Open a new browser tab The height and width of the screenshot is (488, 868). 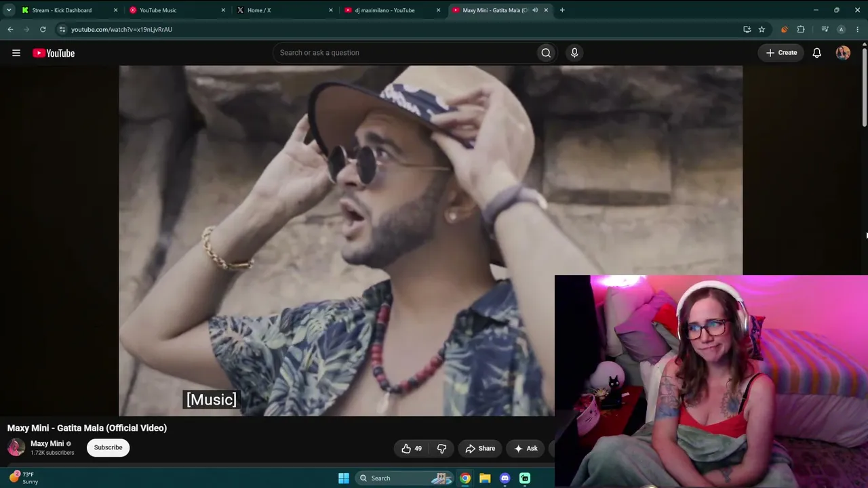[x=562, y=10]
